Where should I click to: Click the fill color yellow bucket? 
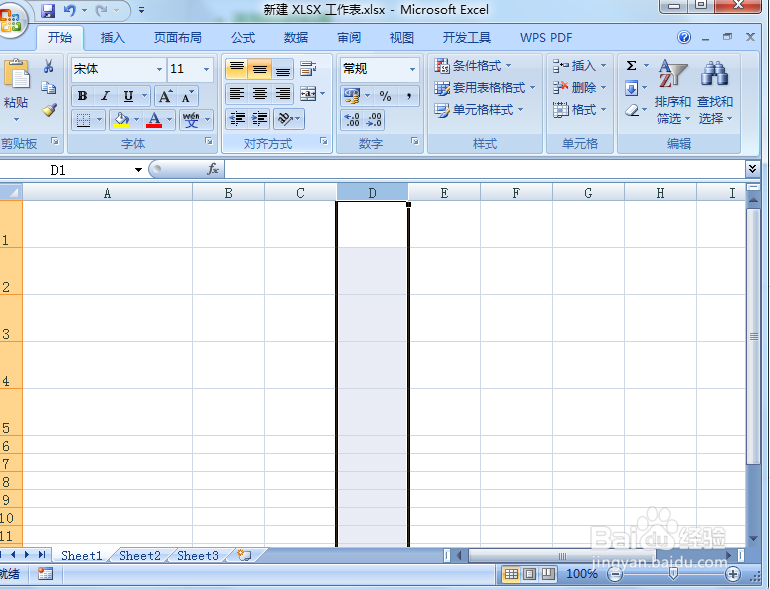(x=121, y=119)
